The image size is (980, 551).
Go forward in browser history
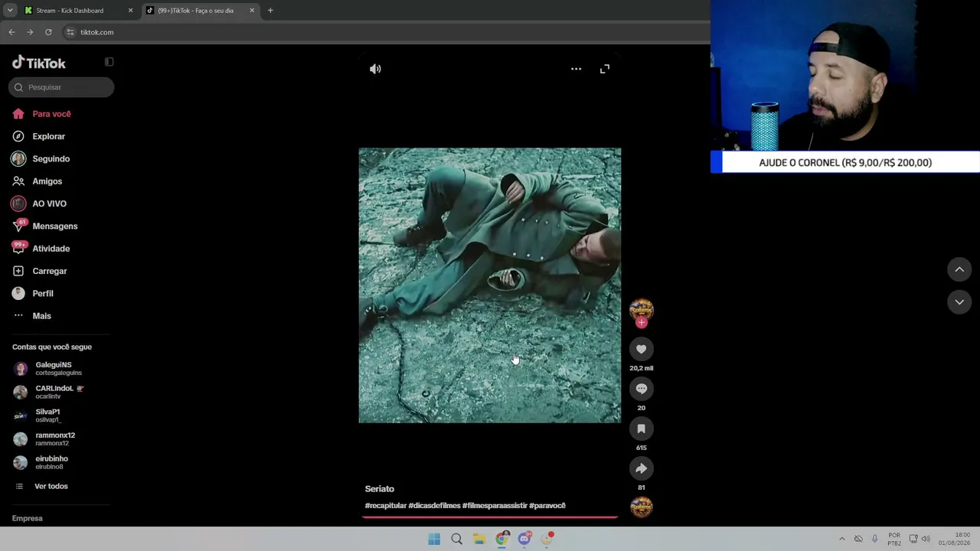pos(30,32)
